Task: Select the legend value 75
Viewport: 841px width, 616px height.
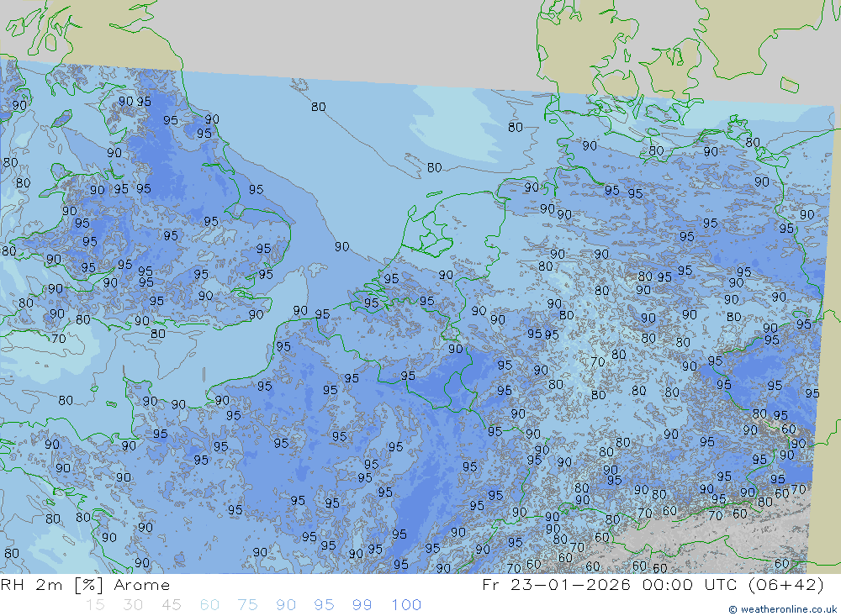Action: [248, 605]
